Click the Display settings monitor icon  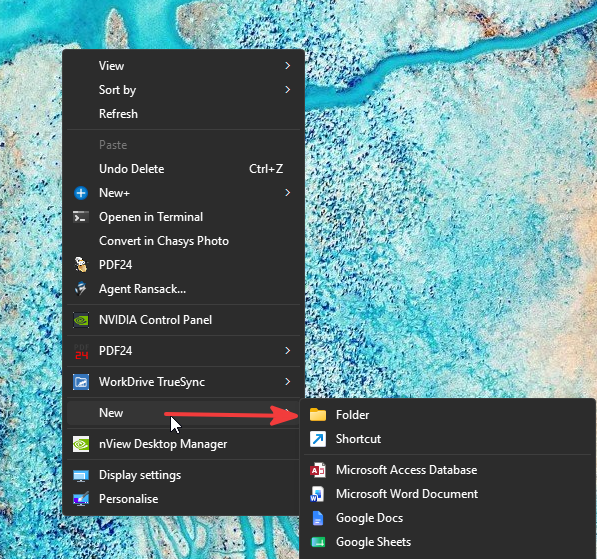[x=81, y=475]
